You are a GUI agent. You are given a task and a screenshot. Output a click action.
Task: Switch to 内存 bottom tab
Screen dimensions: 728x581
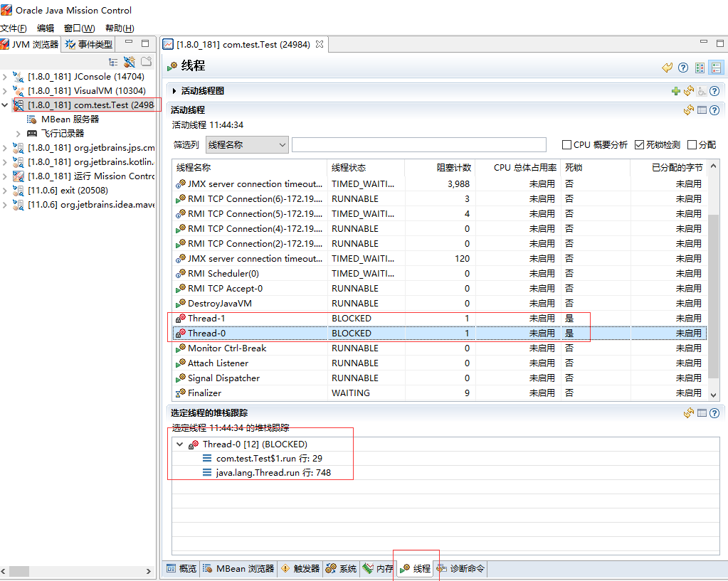click(x=378, y=568)
